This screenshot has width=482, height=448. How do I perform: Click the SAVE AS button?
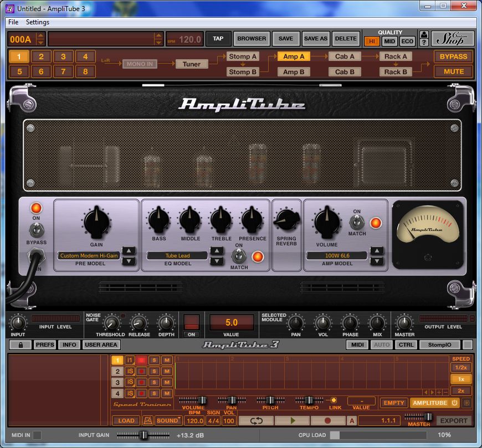[315, 38]
